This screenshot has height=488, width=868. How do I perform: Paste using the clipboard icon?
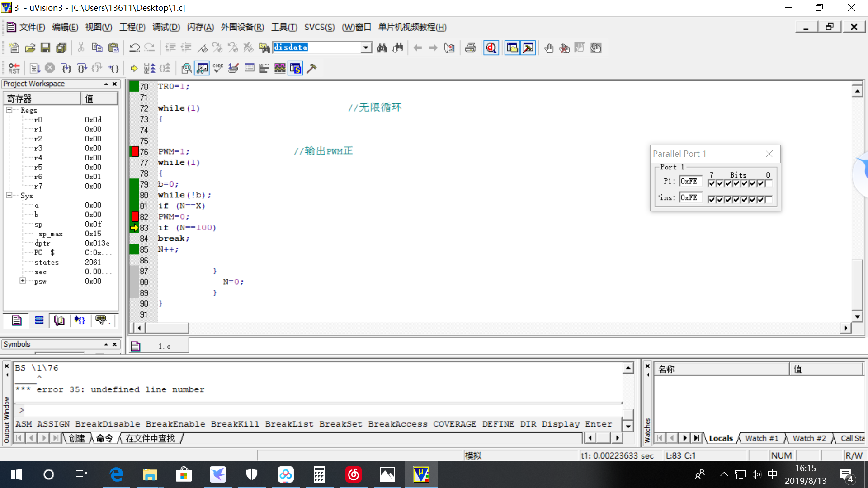point(113,47)
